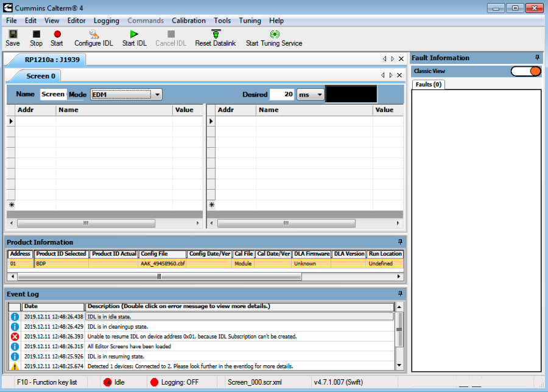Click the yellow warning icon in Event Log
This screenshot has height=392, width=548.
(x=15, y=366)
